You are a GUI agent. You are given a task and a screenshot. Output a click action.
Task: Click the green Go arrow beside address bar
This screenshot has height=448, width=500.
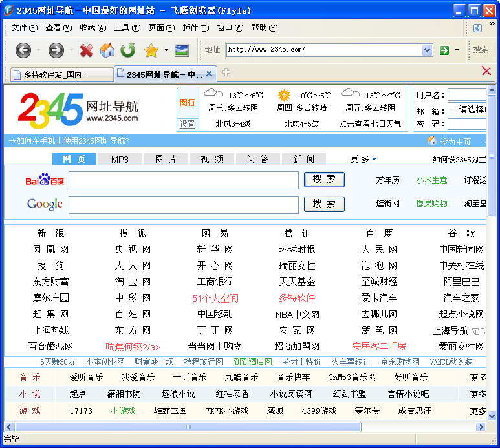(x=444, y=50)
